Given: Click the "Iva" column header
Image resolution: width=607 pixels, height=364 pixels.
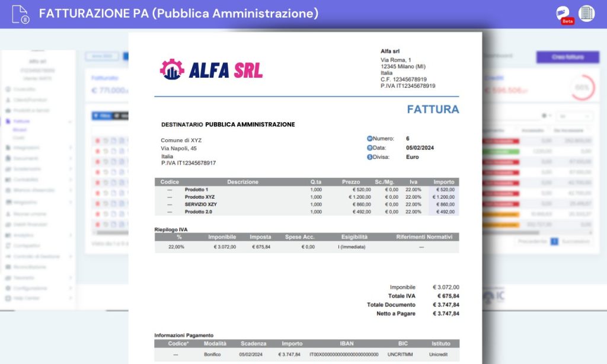Looking at the screenshot, I should 413,182.
